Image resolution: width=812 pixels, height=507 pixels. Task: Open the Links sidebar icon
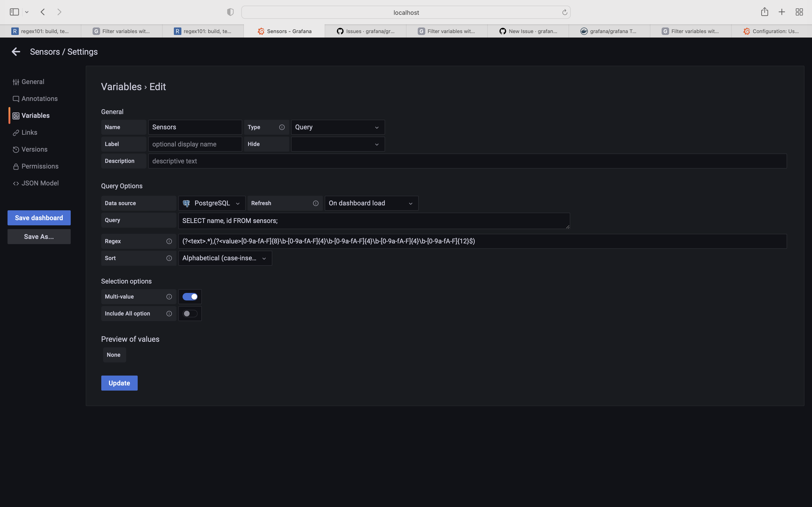point(16,132)
